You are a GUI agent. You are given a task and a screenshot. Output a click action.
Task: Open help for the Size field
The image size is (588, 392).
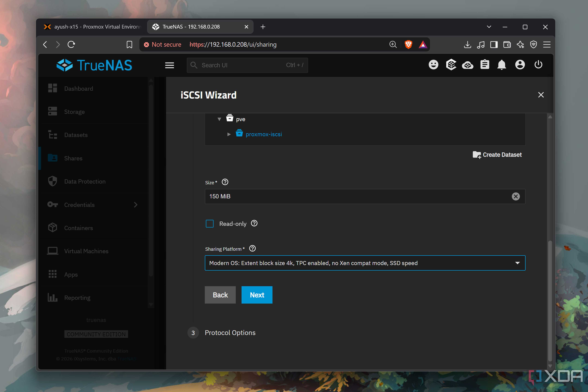click(x=225, y=182)
